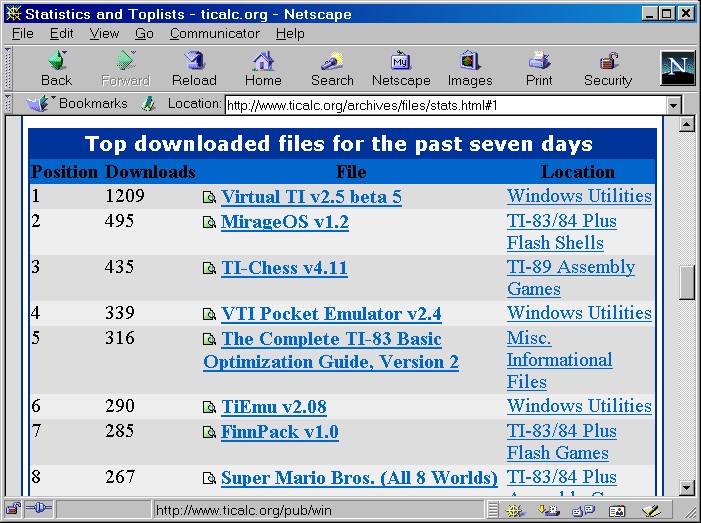Open the Location URL dropdown arrow
Image resolution: width=701 pixels, height=523 pixels.
tap(673, 105)
